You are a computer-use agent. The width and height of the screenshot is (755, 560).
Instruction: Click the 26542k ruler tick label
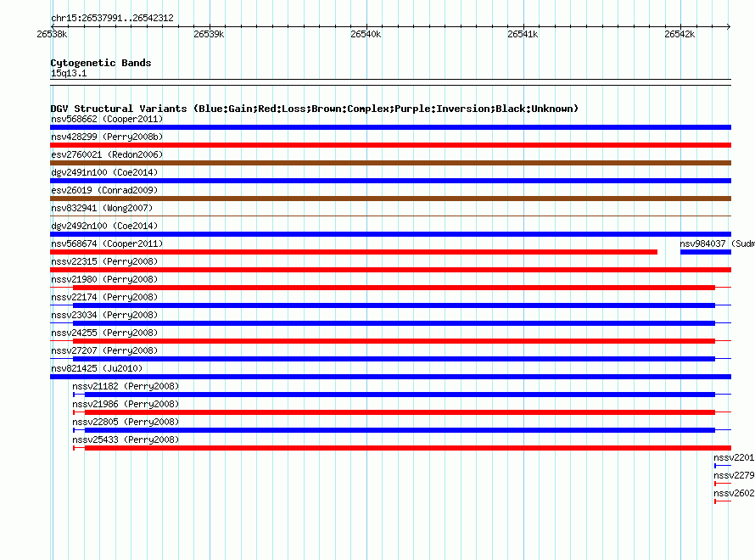[679, 34]
